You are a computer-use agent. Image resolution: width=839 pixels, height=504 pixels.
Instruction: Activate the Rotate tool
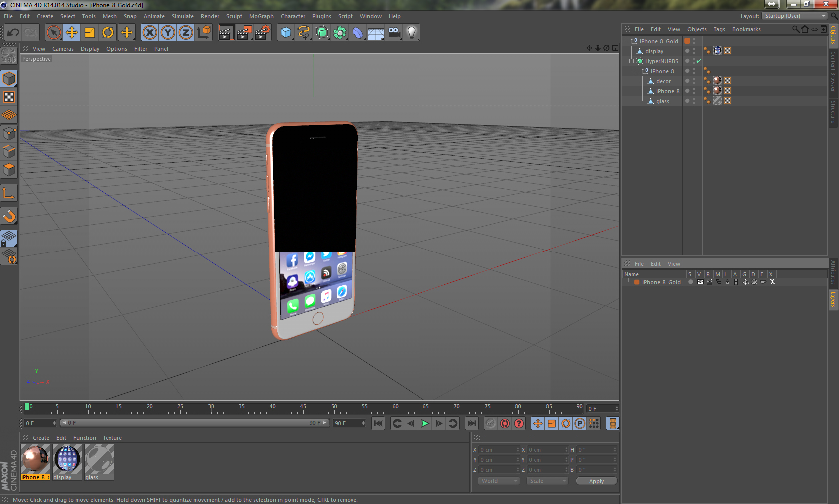tap(108, 33)
